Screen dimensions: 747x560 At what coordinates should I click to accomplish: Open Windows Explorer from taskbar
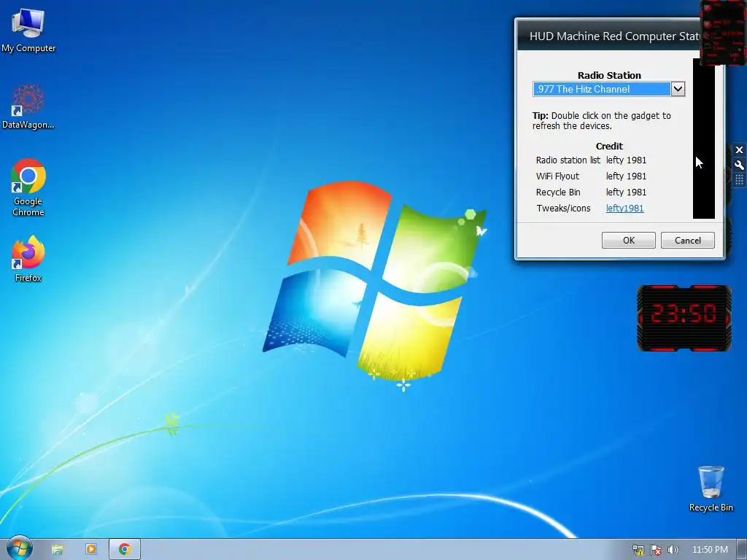click(58, 550)
